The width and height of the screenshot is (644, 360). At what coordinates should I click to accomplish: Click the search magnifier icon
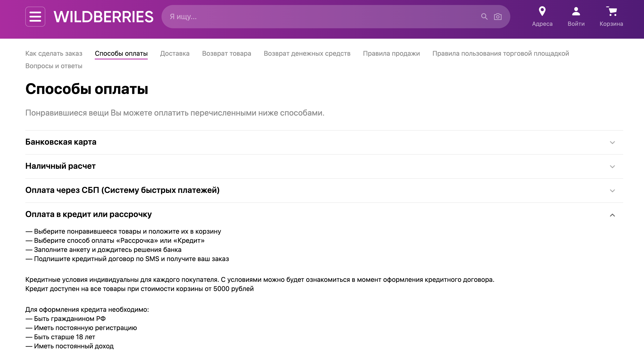484,16
